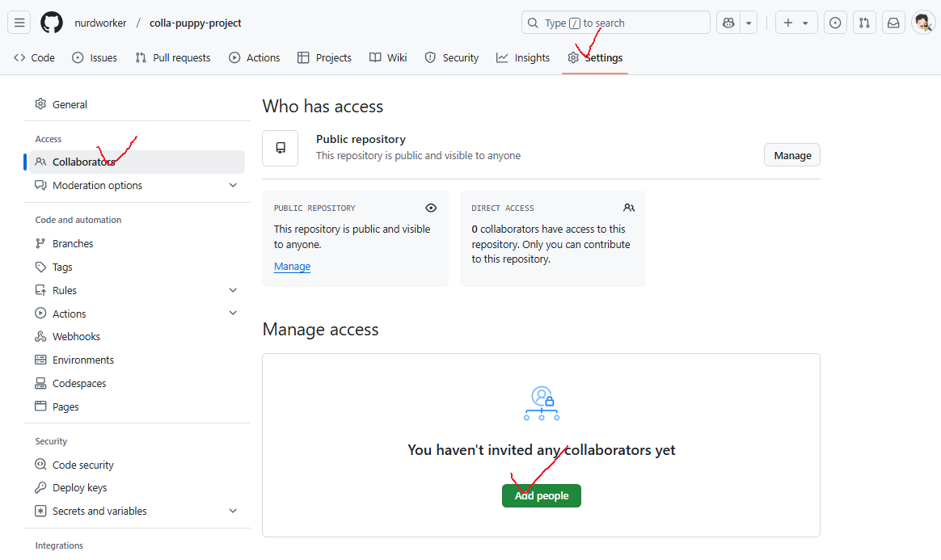The image size is (941, 560).
Task: Click the General gear icon in sidebar
Action: (40, 103)
